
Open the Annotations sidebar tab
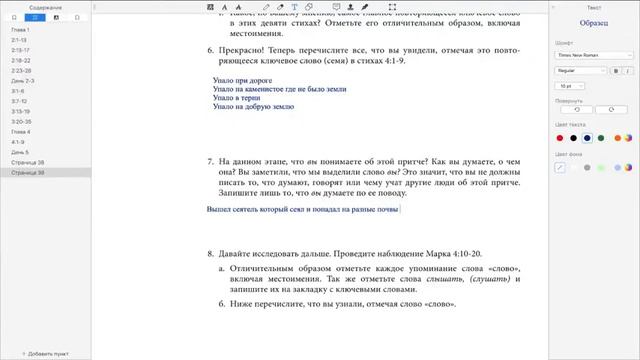tap(56, 18)
